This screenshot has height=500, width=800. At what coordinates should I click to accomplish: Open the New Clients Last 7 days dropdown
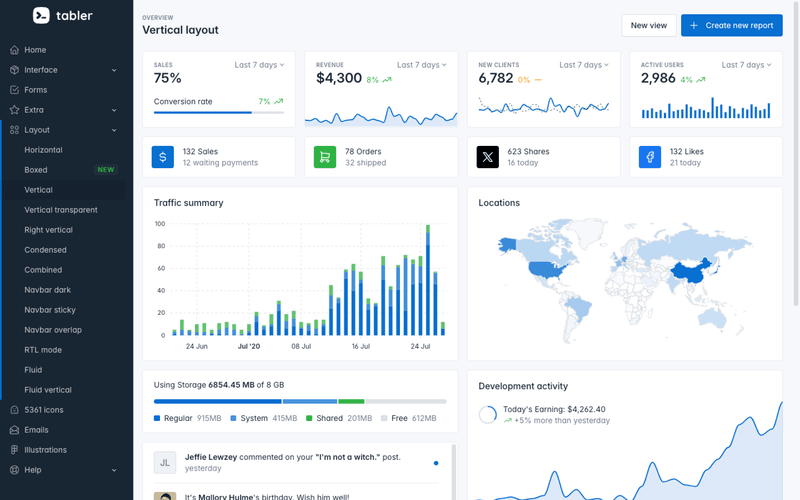tap(584, 65)
